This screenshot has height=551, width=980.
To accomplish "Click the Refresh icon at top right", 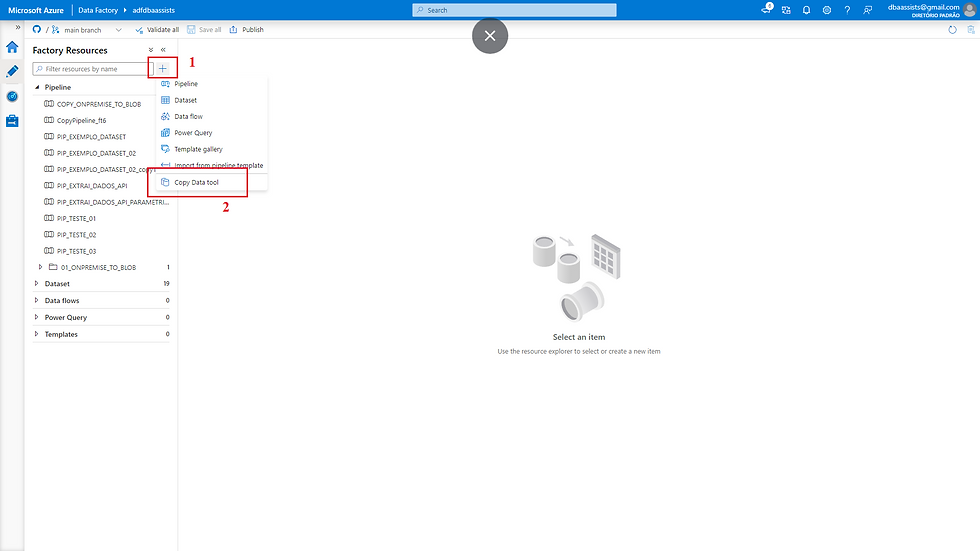I will (x=952, y=29).
